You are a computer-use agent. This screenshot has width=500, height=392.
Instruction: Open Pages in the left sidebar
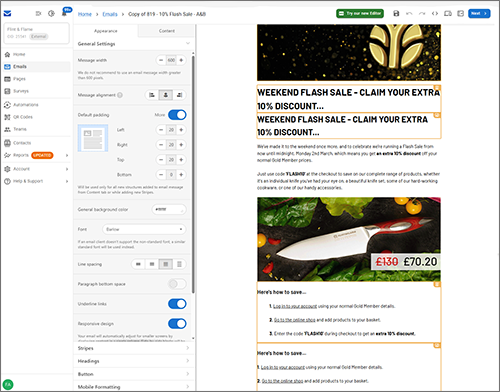click(x=37, y=79)
